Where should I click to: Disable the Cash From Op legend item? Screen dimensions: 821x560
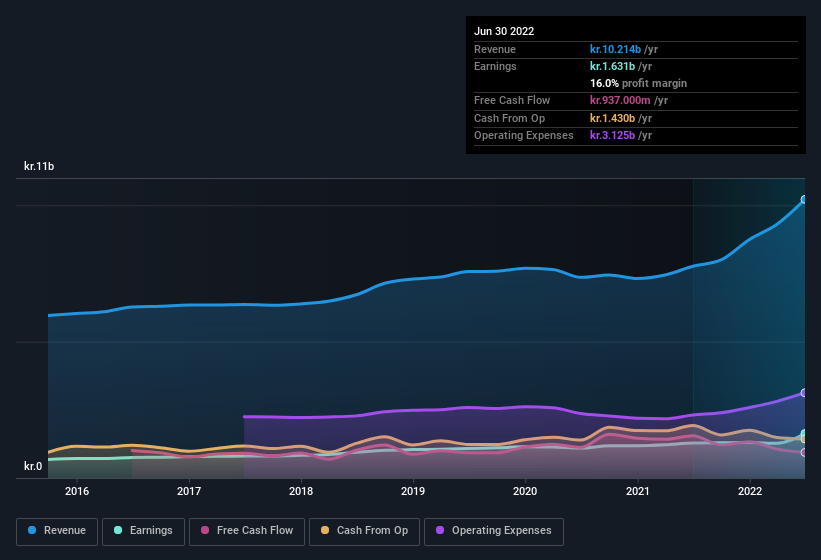364,531
